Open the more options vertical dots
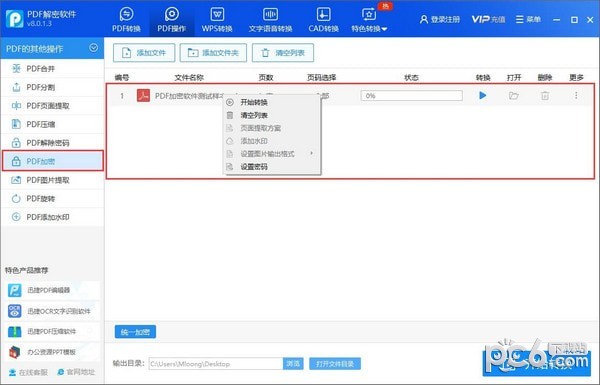Image resolution: width=600 pixels, height=385 pixels. [576, 96]
